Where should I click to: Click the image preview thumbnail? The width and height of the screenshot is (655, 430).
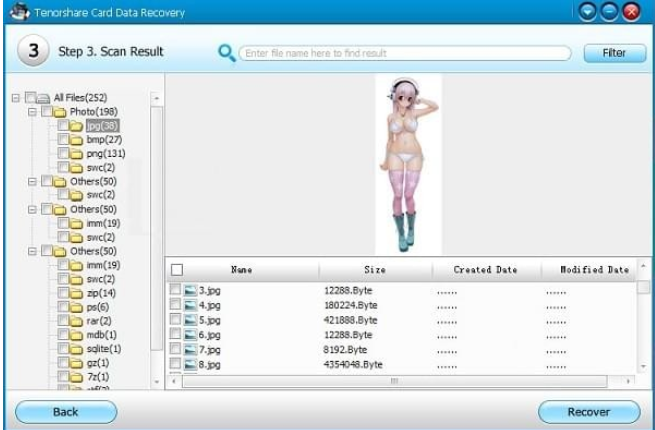pyautogui.click(x=409, y=165)
